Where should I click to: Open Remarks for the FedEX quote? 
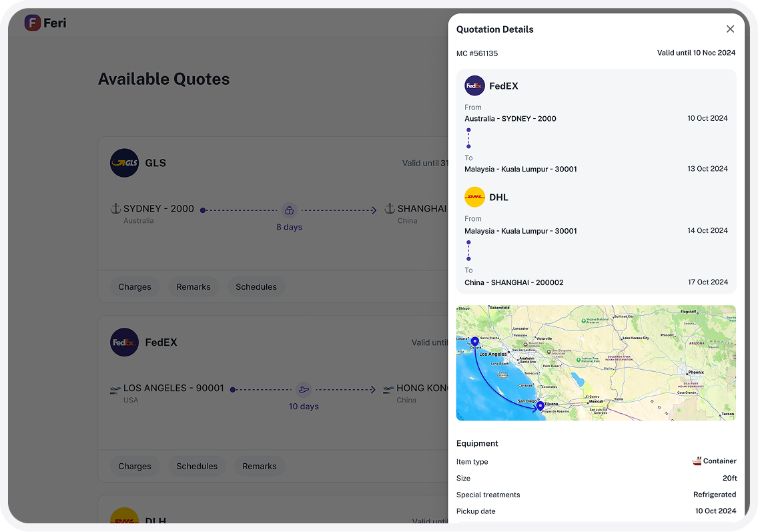click(x=260, y=467)
